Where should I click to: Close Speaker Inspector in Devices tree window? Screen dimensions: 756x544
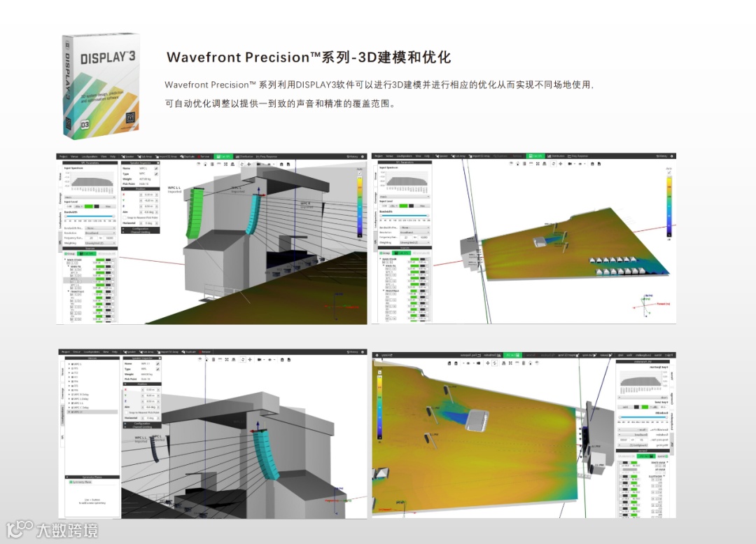tap(160, 358)
